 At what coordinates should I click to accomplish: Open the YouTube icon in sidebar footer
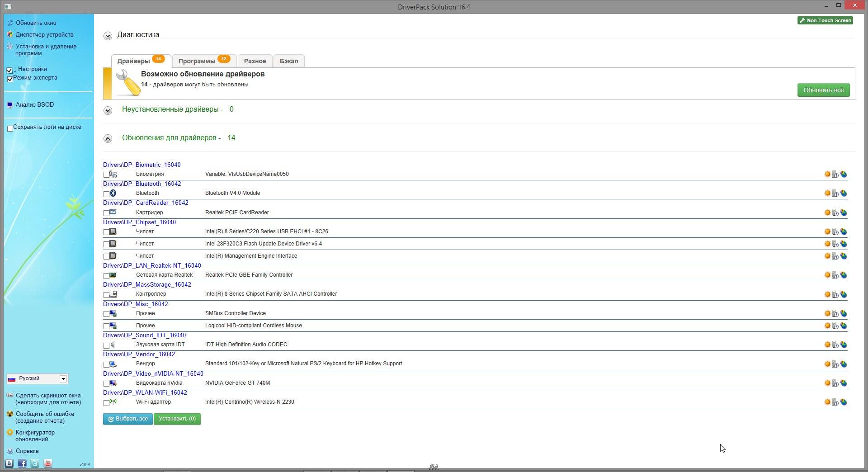[48, 463]
